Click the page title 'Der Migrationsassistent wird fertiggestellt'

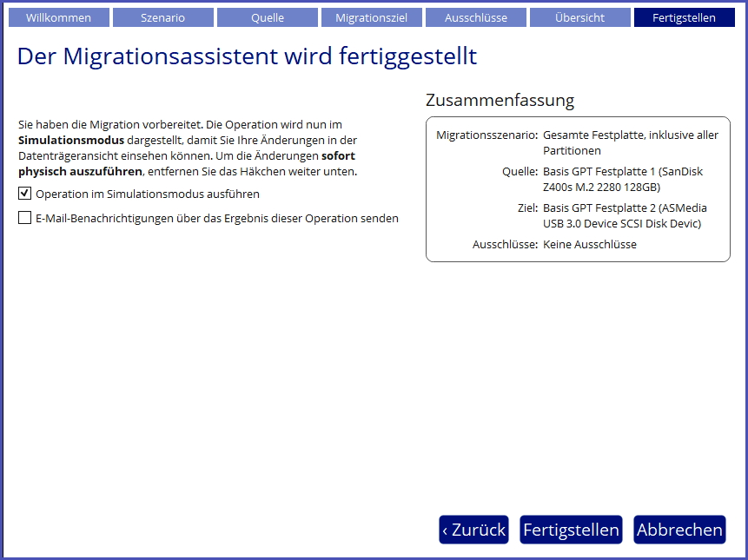click(247, 56)
